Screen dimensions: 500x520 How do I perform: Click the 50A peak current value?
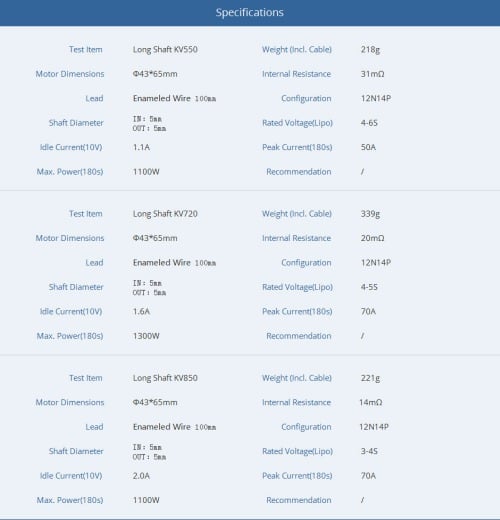click(x=368, y=147)
